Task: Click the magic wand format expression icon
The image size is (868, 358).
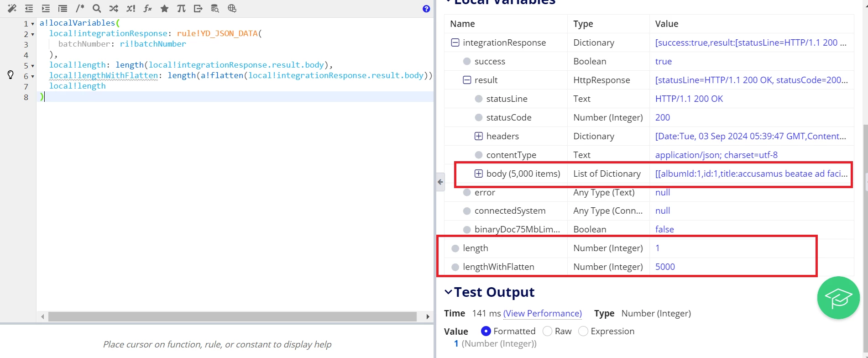Action: tap(12, 8)
